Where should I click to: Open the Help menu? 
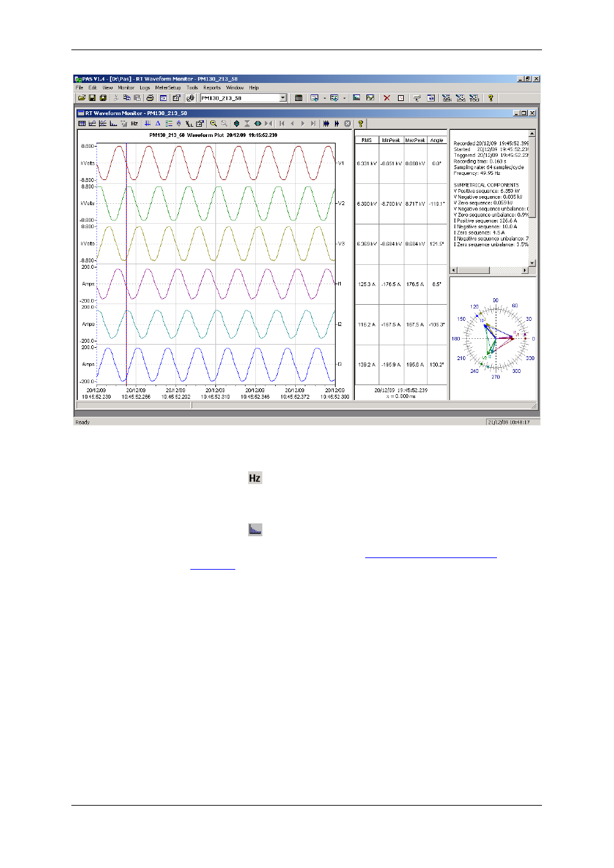tap(254, 87)
